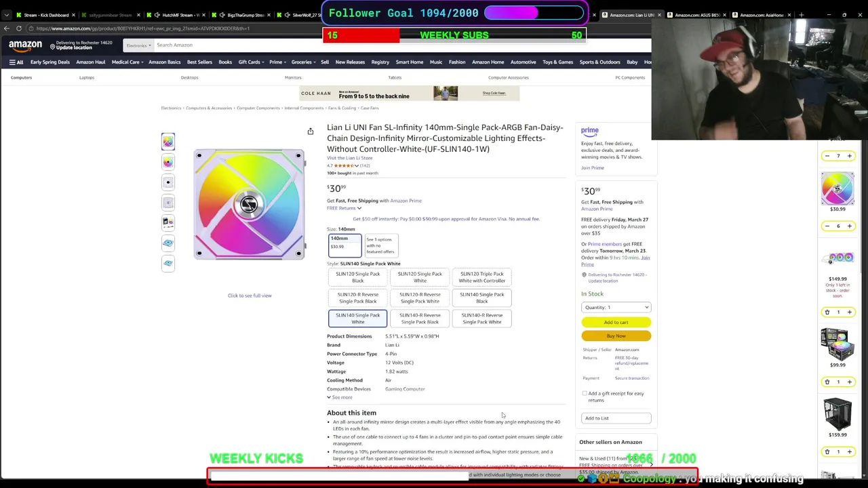Expand FREE Returns details
The image size is (868, 488).
point(344,208)
